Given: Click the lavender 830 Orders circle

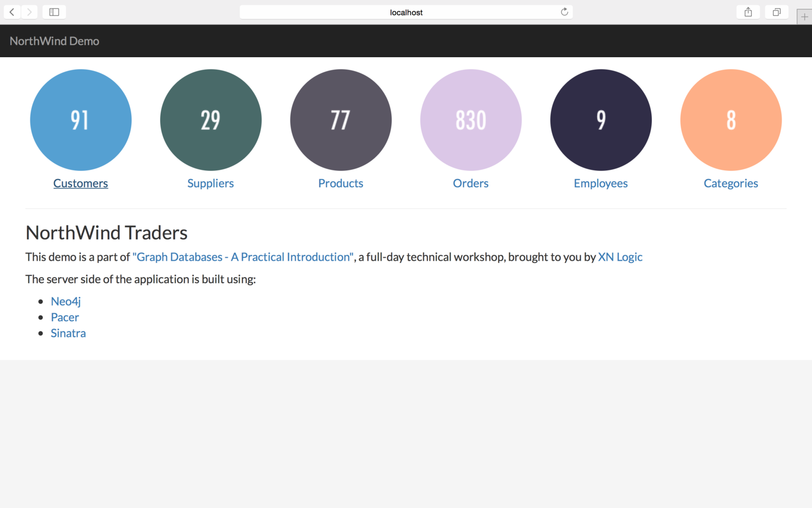Looking at the screenshot, I should (x=471, y=120).
